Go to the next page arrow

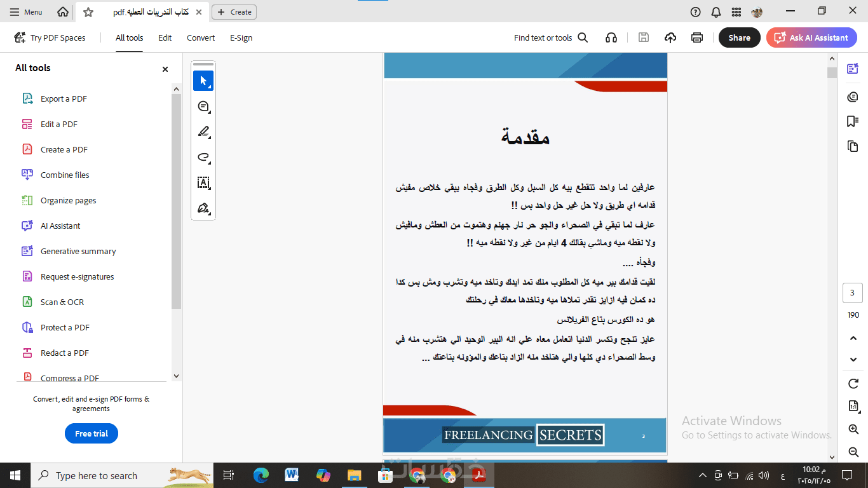pos(853,360)
